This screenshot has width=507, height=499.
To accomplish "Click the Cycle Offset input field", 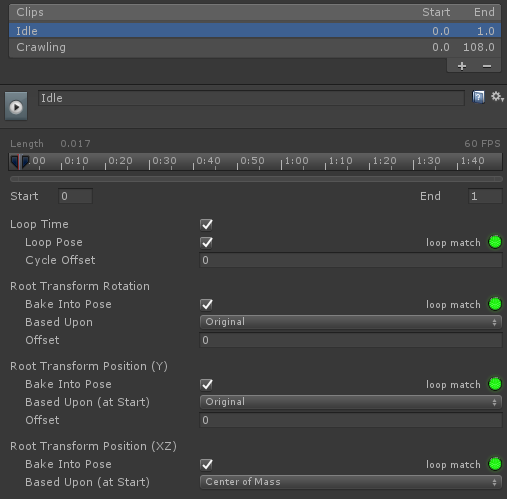I will [351, 260].
